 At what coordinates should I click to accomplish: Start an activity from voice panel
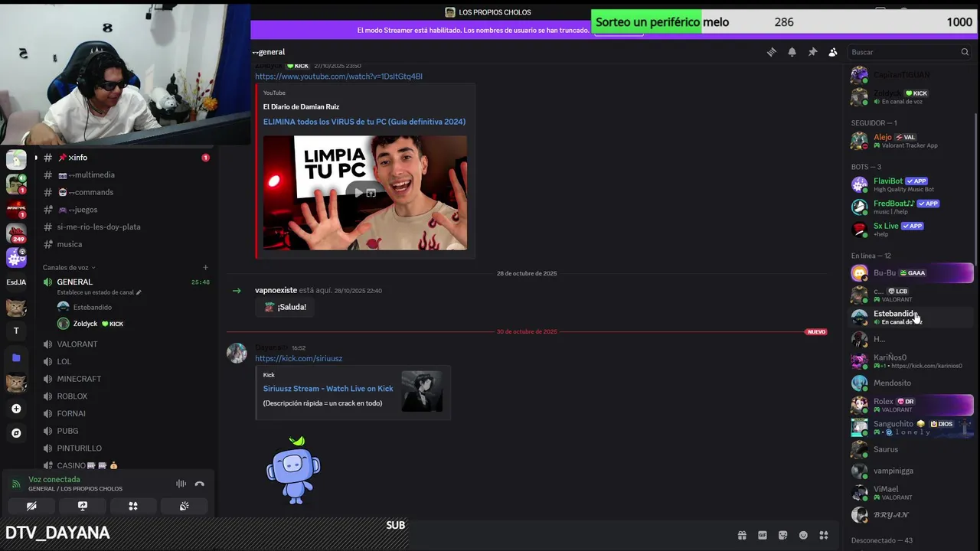(133, 506)
